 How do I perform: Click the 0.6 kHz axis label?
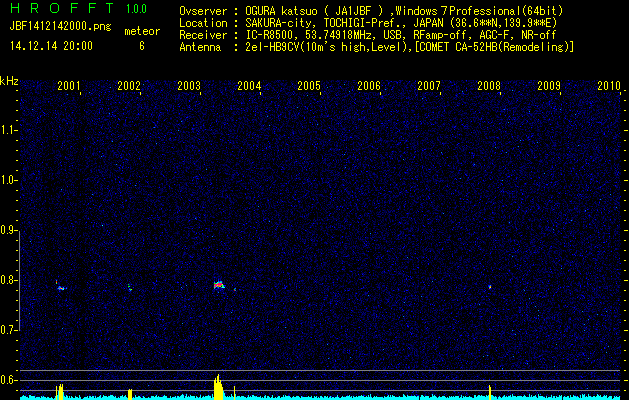[8, 380]
